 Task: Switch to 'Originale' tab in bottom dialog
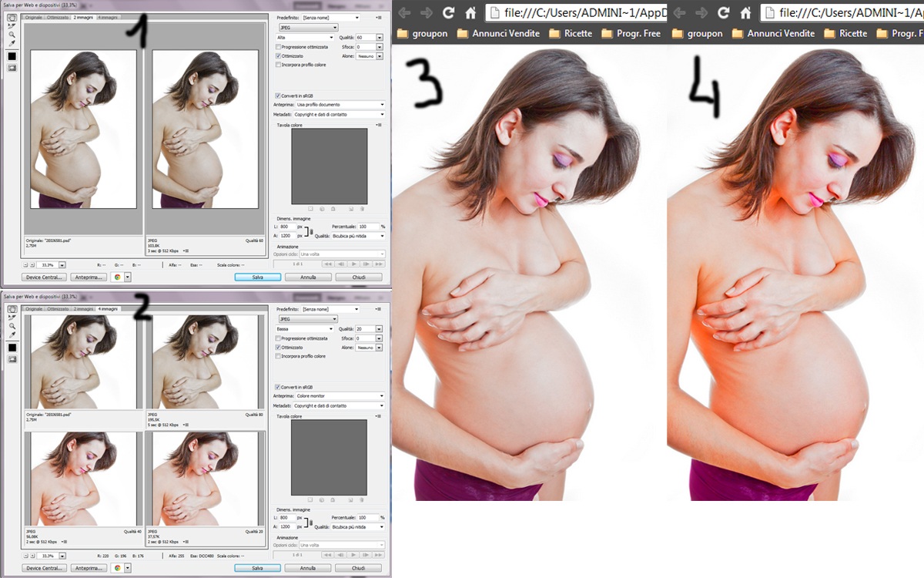(34, 309)
